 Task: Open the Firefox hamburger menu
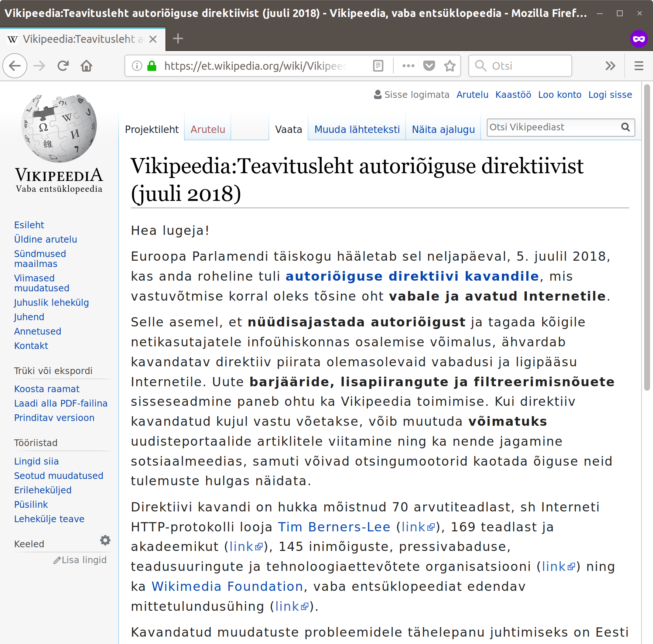click(x=639, y=66)
